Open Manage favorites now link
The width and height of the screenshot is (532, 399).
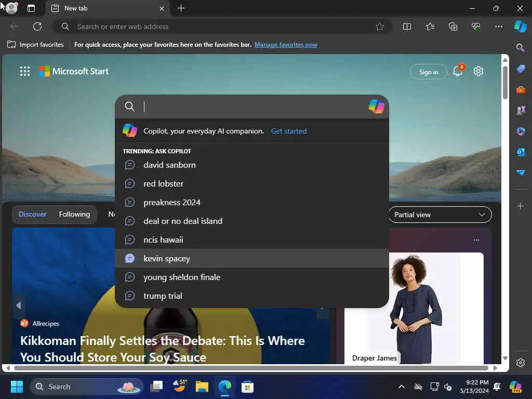click(x=286, y=45)
